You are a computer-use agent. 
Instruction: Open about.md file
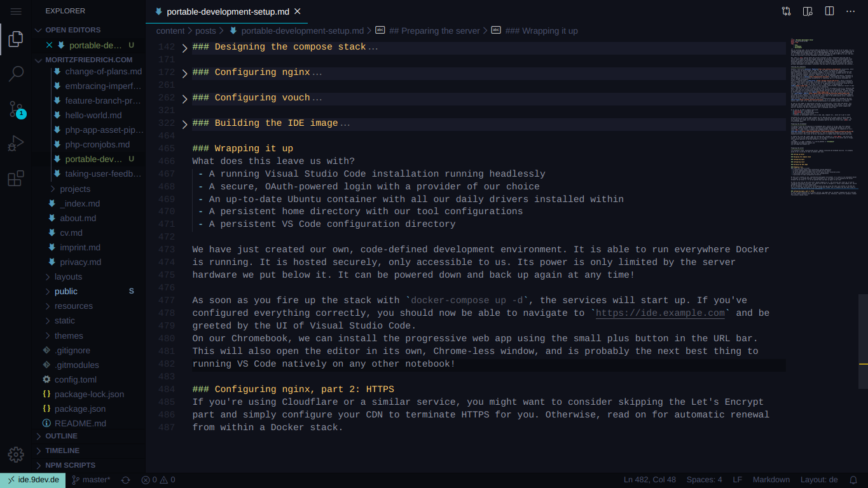coord(78,218)
